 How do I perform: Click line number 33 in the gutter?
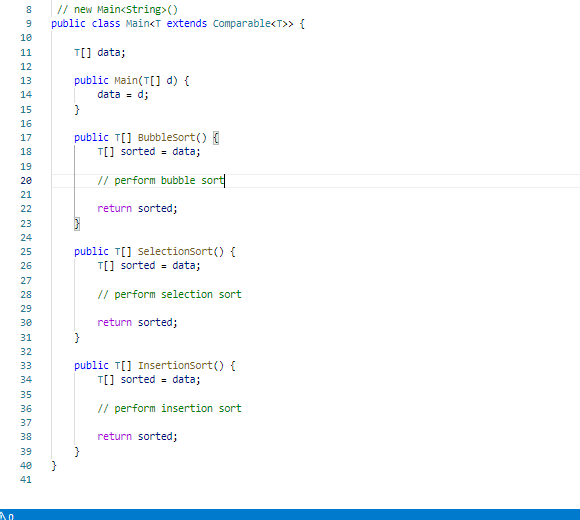[26, 365]
